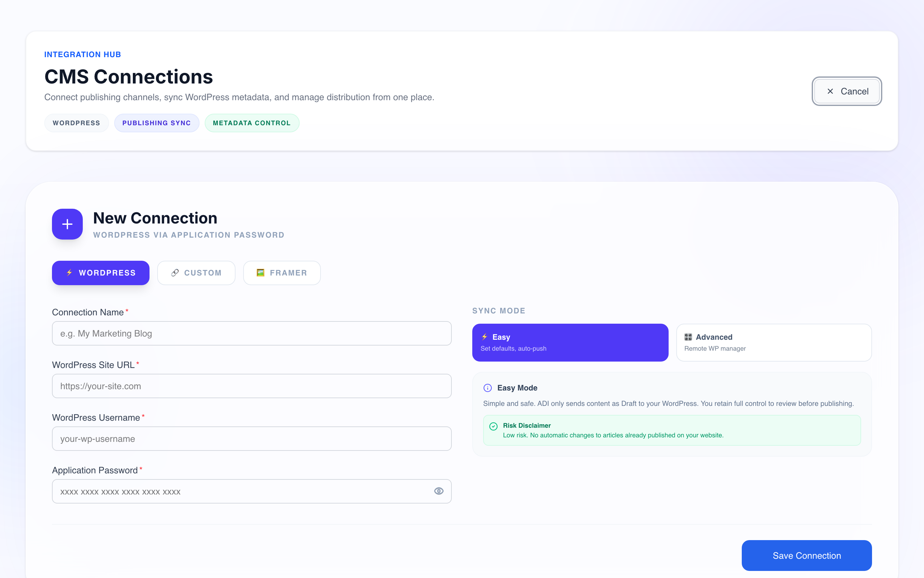Image resolution: width=924 pixels, height=578 pixels.
Task: Click the info icon next to Easy Mode
Action: click(488, 388)
